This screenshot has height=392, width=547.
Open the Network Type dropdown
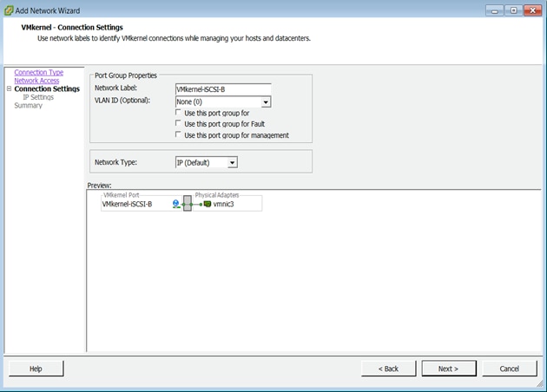[233, 162]
